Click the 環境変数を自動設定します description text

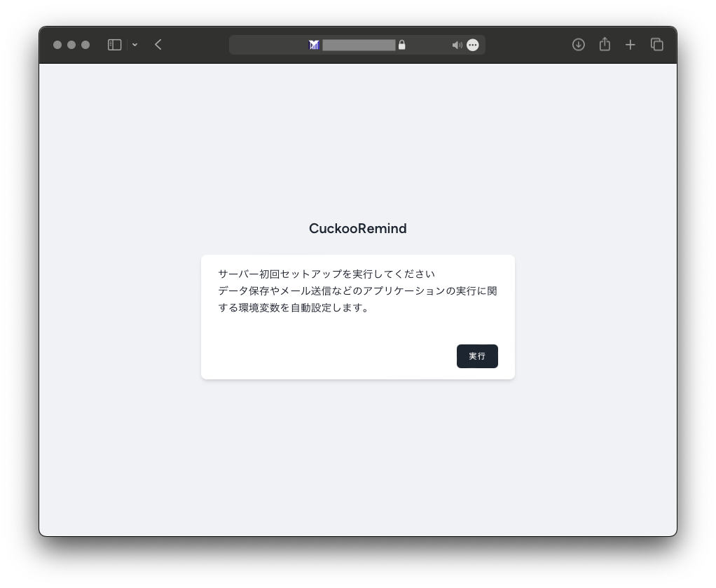(294, 307)
